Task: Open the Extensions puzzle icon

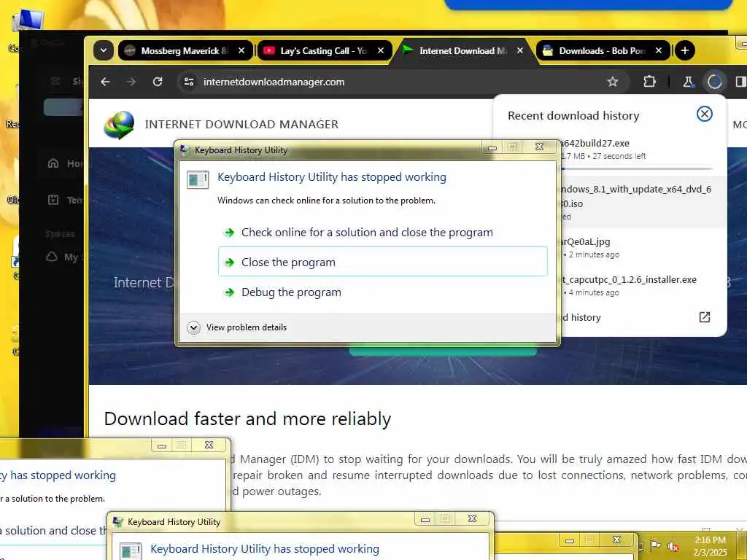Action: coord(649,82)
